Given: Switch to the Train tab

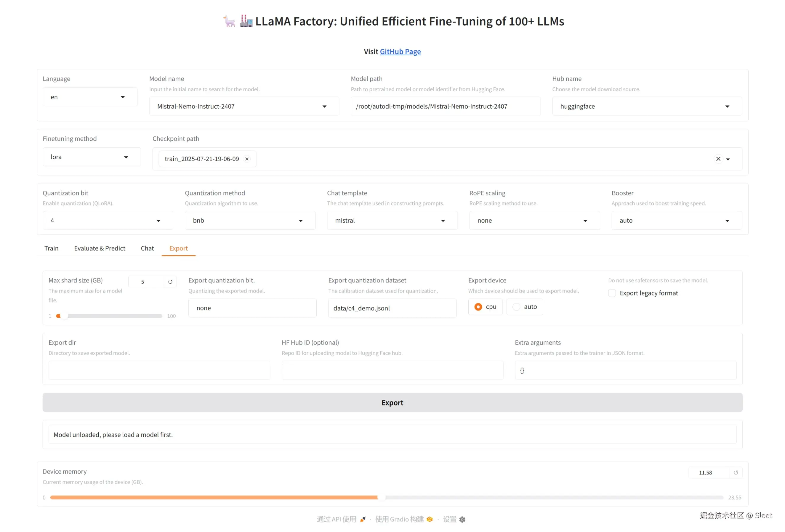Looking at the screenshot, I should (51, 248).
